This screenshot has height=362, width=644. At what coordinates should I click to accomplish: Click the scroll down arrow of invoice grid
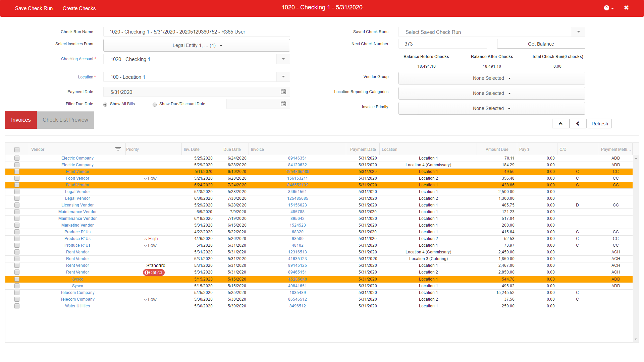[x=636, y=339]
